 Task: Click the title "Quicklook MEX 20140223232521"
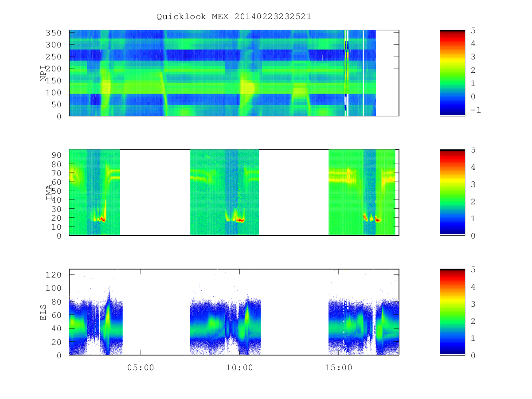(234, 16)
